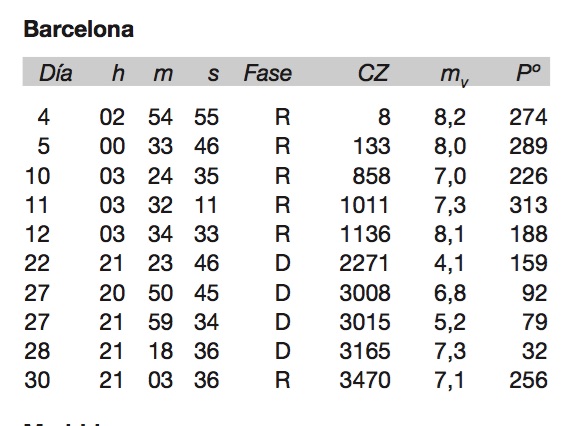Image resolution: width=570 pixels, height=426 pixels.
Task: Select magnitude value 4,1
Action: [x=449, y=264]
